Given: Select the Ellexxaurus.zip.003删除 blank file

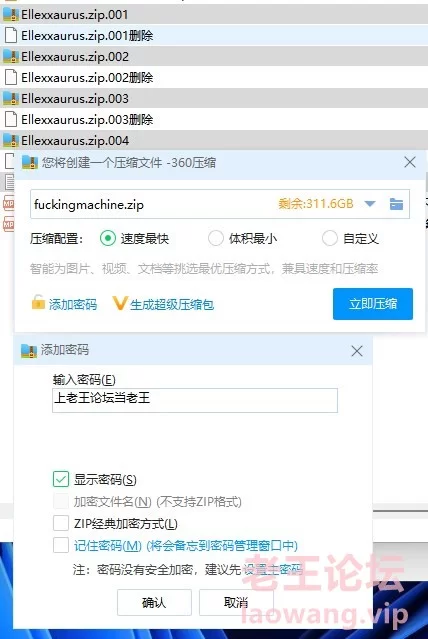Looking at the screenshot, I should click(214, 119).
